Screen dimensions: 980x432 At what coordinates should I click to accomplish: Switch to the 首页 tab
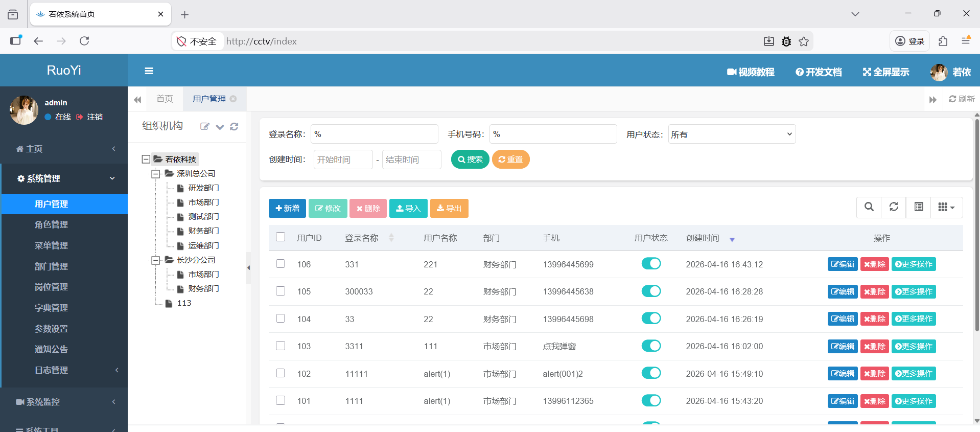click(165, 99)
